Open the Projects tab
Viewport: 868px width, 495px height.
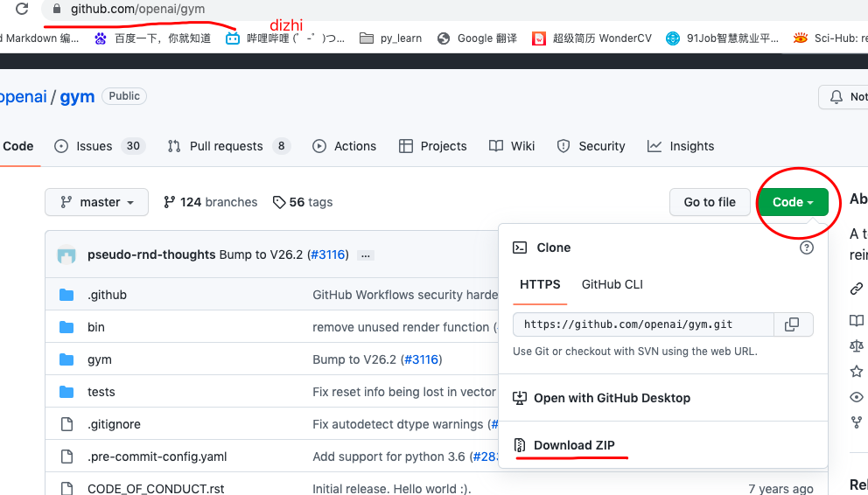pyautogui.click(x=432, y=146)
